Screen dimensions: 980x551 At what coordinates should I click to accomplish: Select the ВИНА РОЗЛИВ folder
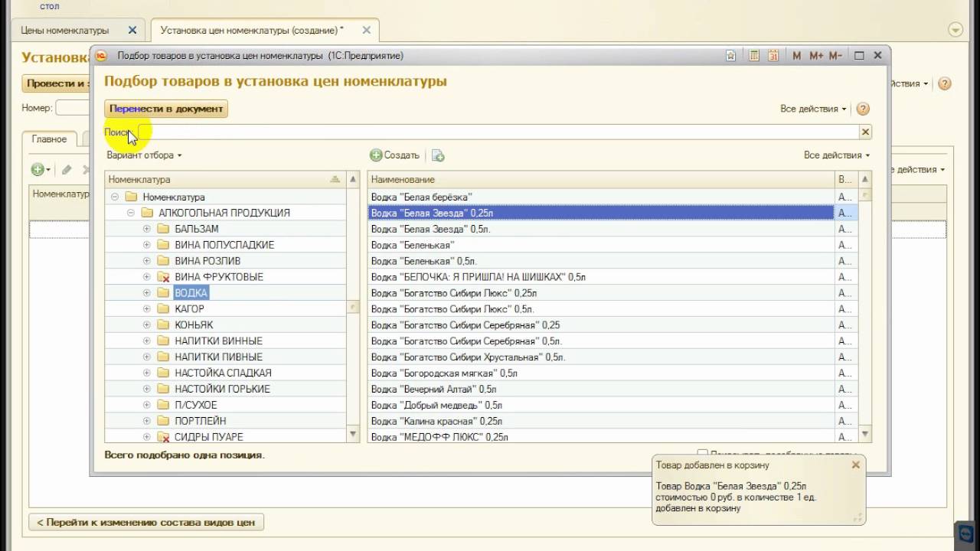[207, 261]
